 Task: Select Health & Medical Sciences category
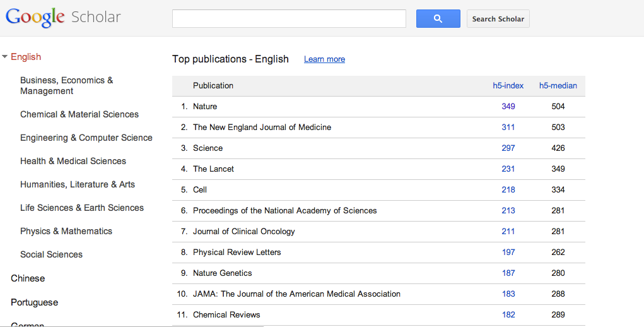tap(73, 161)
